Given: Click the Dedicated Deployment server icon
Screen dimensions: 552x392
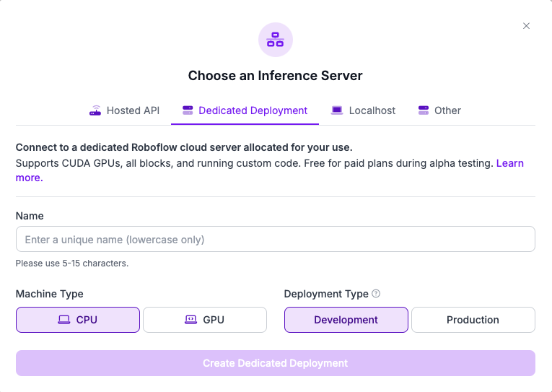Looking at the screenshot, I should pyautogui.click(x=188, y=110).
